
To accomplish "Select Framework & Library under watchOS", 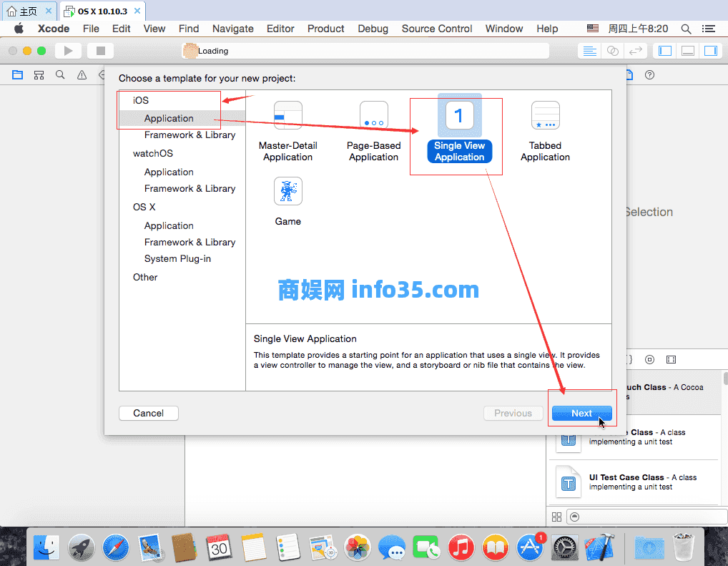I will [190, 189].
